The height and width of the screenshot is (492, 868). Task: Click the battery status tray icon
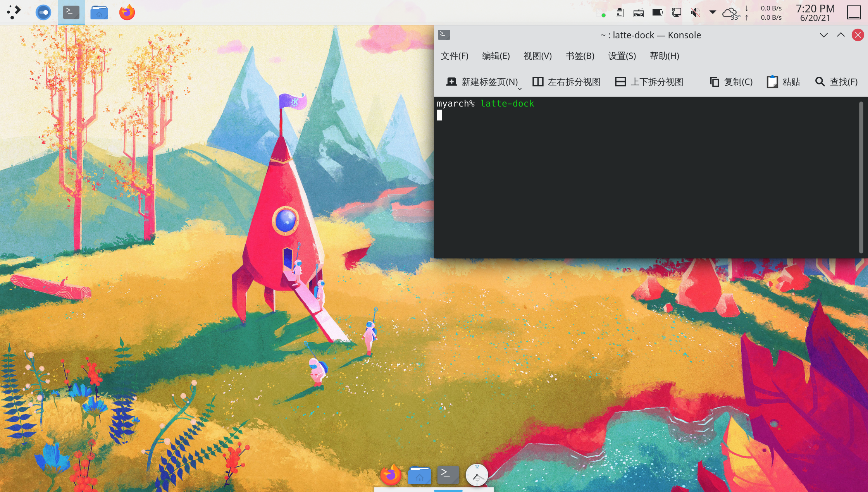[658, 13]
